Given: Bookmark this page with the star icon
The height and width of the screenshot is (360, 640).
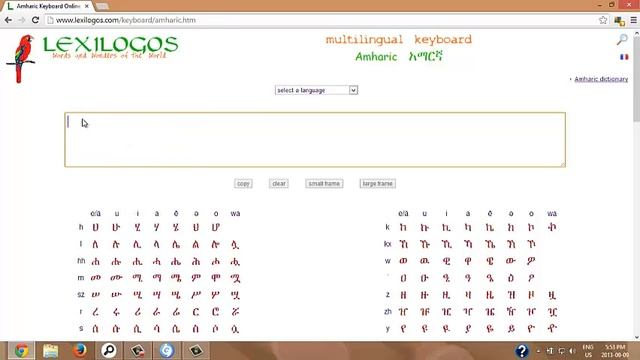Looking at the screenshot, I should [x=603, y=20].
